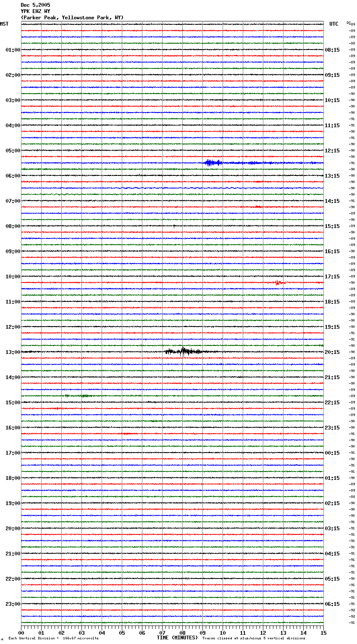Click the 15:15 UTC time label
This screenshot has height=644, width=357.
click(x=332, y=226)
